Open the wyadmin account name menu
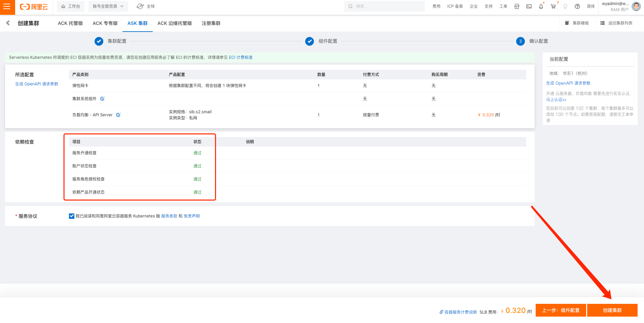This screenshot has height=323, width=644. click(x=615, y=4)
